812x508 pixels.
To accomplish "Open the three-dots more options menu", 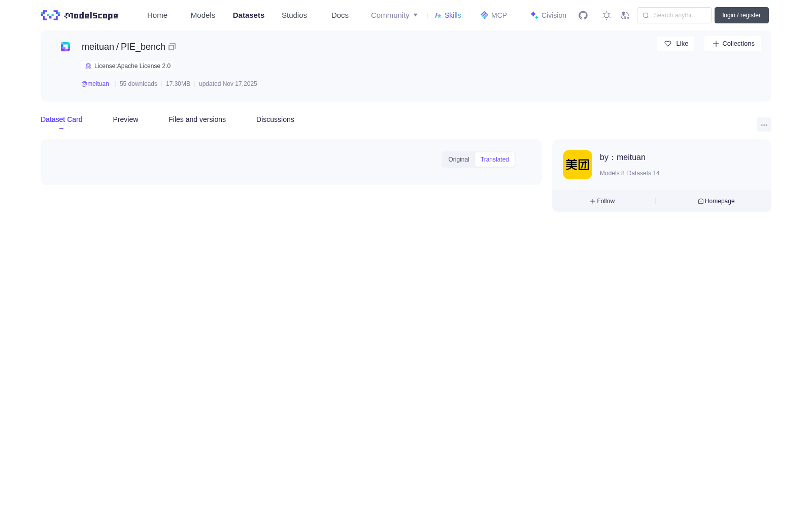I will point(764,124).
